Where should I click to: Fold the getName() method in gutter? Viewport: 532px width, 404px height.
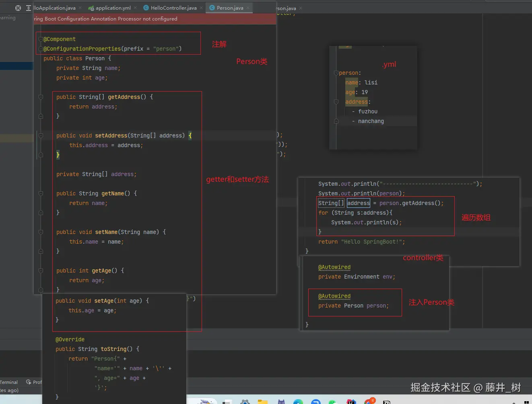(x=41, y=193)
